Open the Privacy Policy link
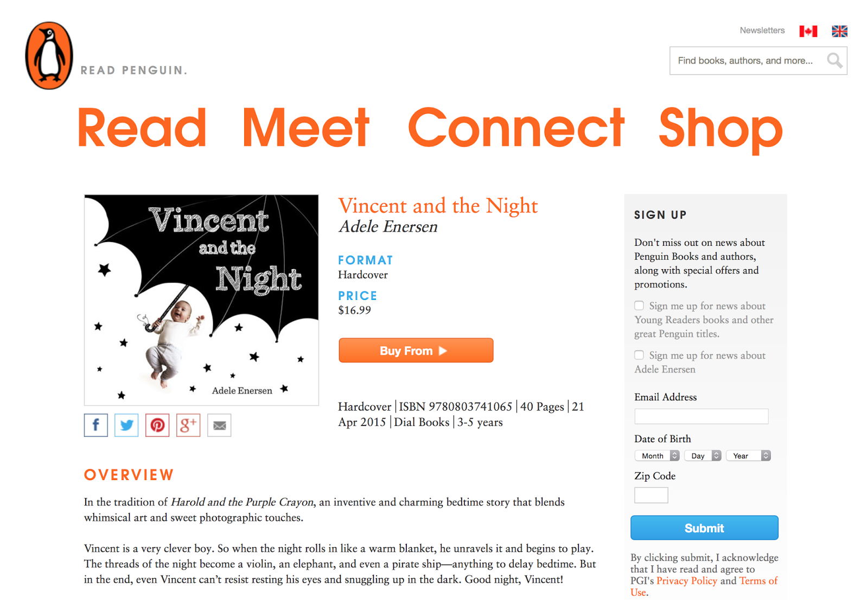 [686, 581]
